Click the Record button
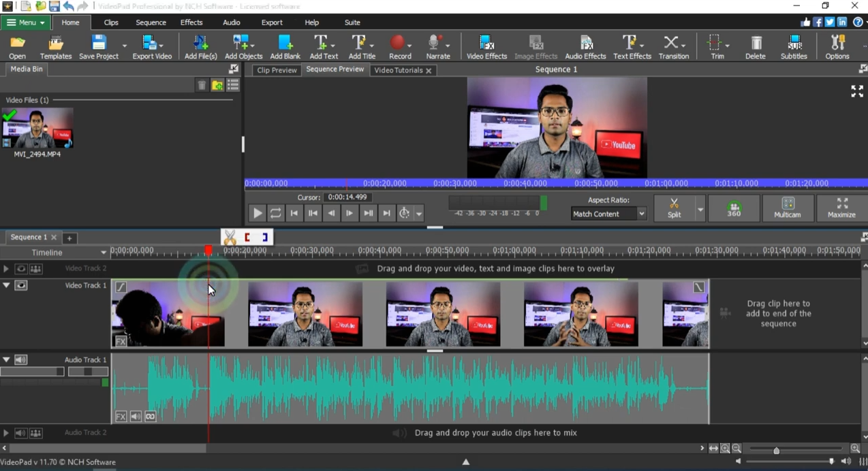This screenshot has width=868, height=471. [399, 46]
